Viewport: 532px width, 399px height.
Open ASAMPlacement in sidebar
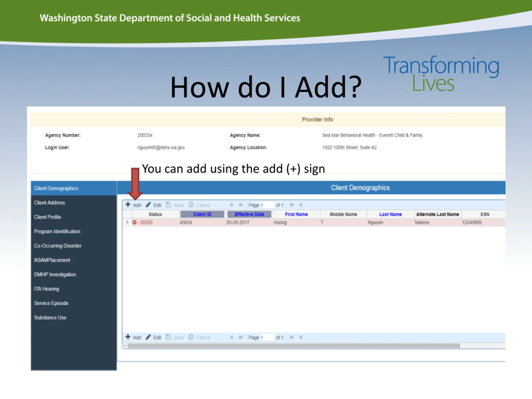[x=74, y=260]
